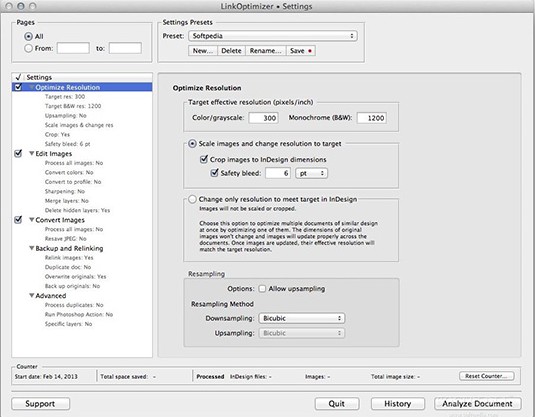This screenshot has height=417, width=535.
Task: Click 'Scale images & change res' entry
Action: point(79,125)
